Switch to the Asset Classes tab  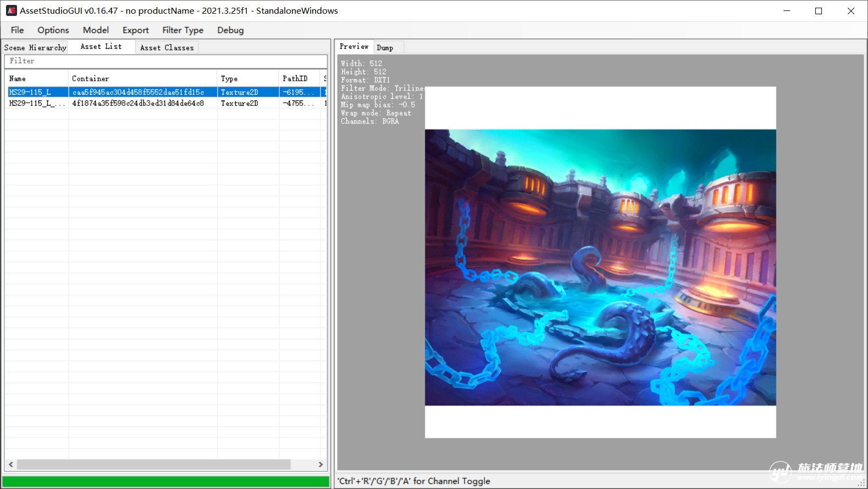pos(167,48)
